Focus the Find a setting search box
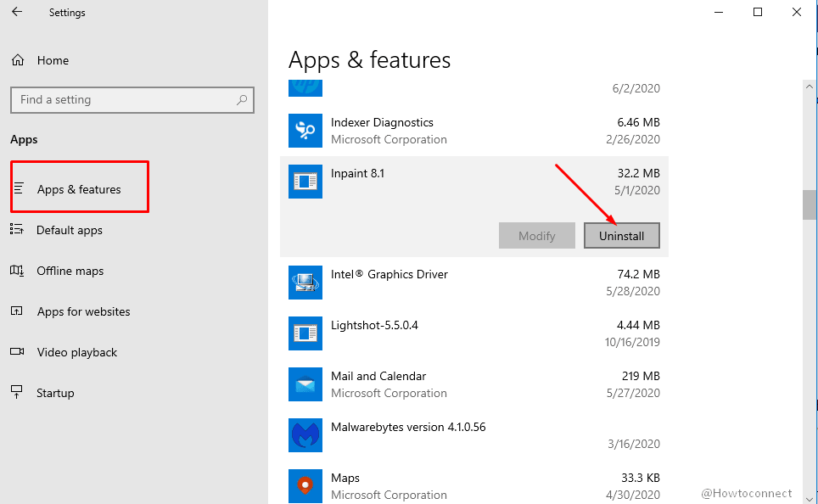This screenshot has height=504, width=818. (x=132, y=99)
